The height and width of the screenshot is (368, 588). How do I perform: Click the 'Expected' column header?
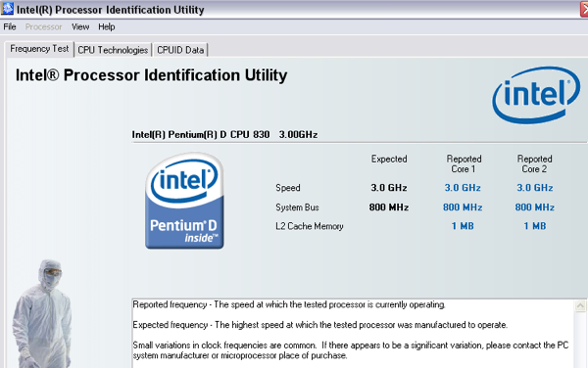(x=389, y=160)
